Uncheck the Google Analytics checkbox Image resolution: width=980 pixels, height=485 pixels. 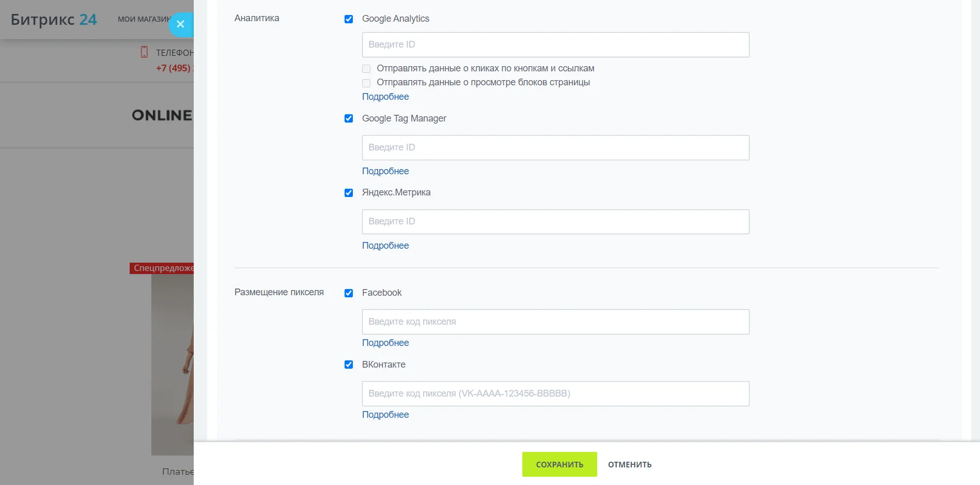(349, 19)
